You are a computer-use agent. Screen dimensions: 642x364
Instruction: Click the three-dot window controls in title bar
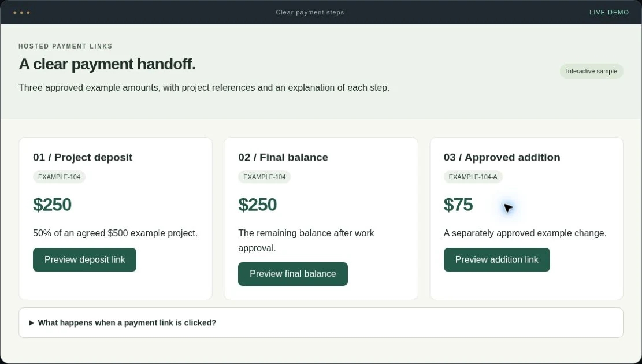pos(21,12)
